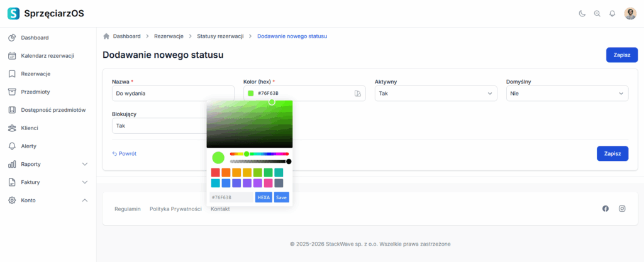Screen dimensions: 644x262
Task: Go to Klienci in sidebar
Action: click(x=30, y=128)
